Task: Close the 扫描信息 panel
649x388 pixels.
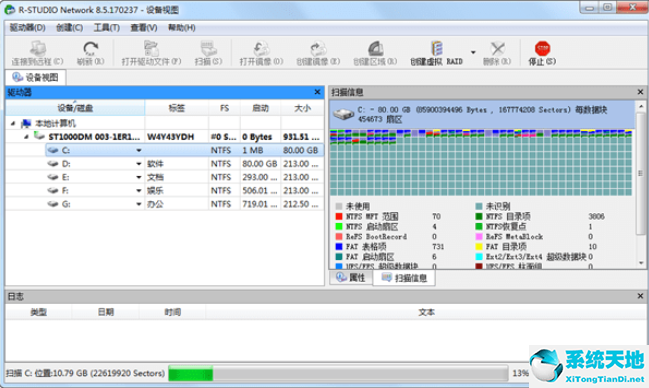Action: [640, 92]
